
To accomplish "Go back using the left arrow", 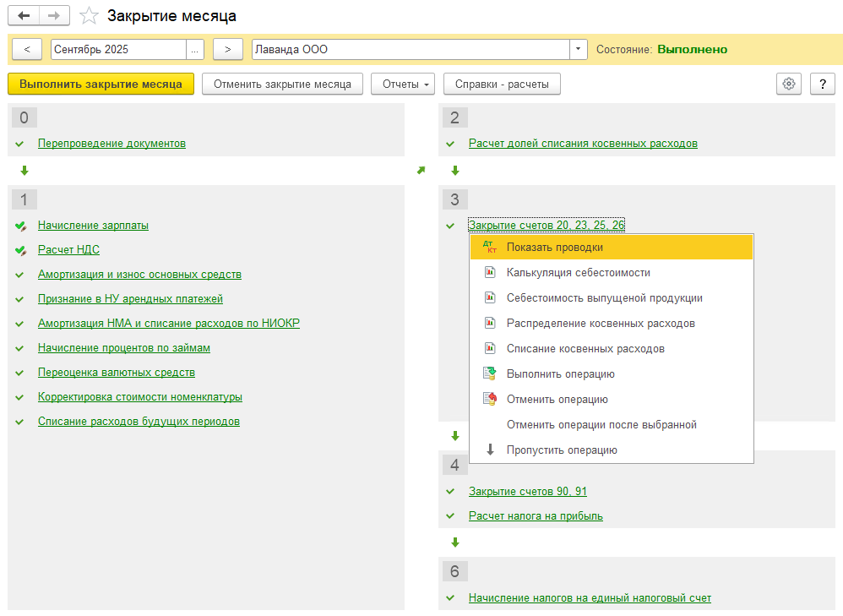I will pos(24,16).
